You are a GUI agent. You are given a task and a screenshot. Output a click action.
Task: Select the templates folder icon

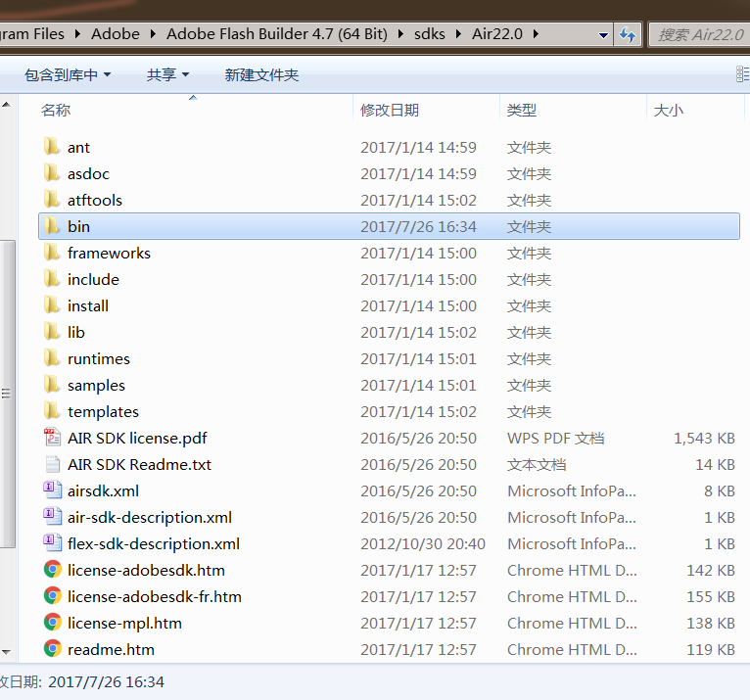tap(52, 411)
